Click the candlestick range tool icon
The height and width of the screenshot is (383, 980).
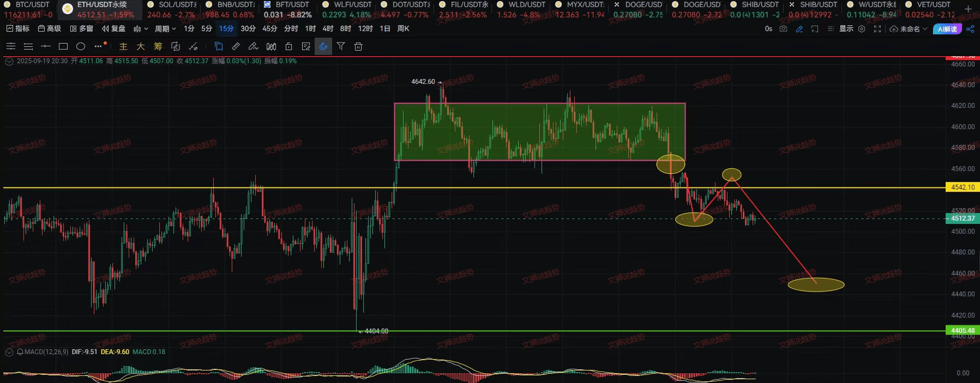tap(271, 46)
